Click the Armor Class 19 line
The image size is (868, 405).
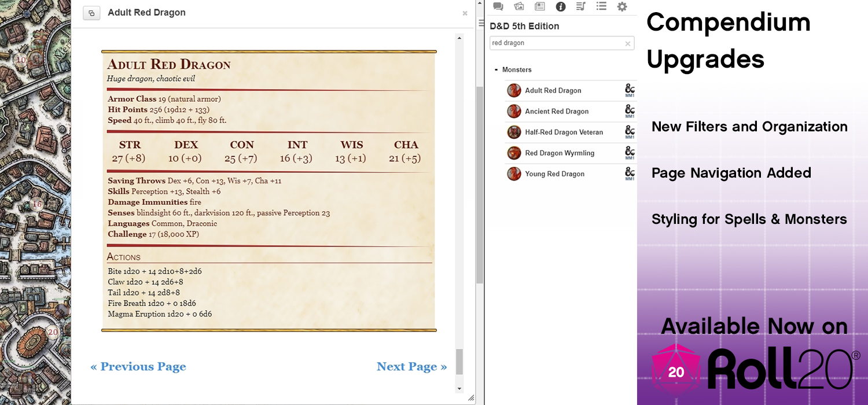click(164, 99)
